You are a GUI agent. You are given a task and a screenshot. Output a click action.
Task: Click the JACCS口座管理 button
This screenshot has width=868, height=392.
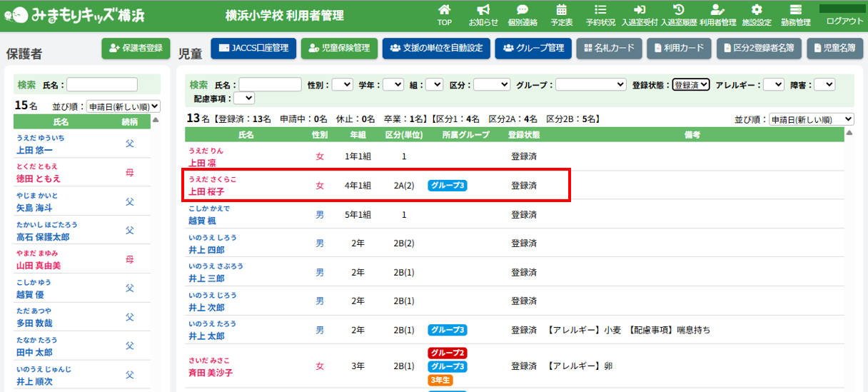coord(253,49)
